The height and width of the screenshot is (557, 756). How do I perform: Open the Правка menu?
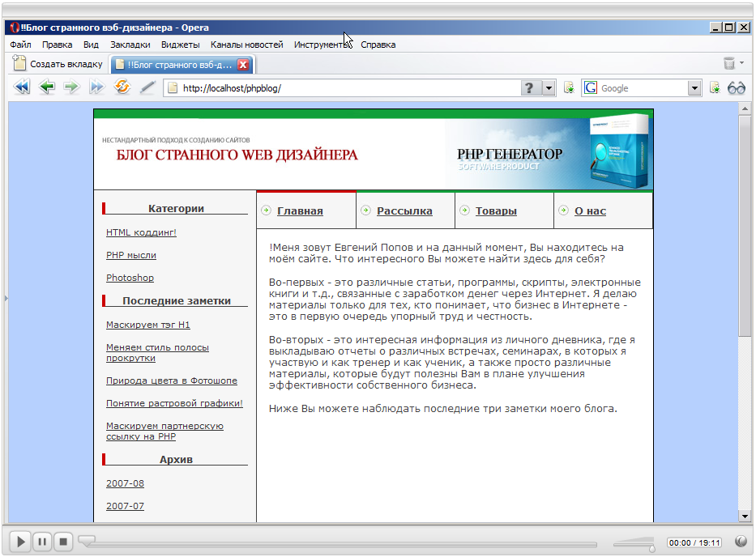(57, 45)
